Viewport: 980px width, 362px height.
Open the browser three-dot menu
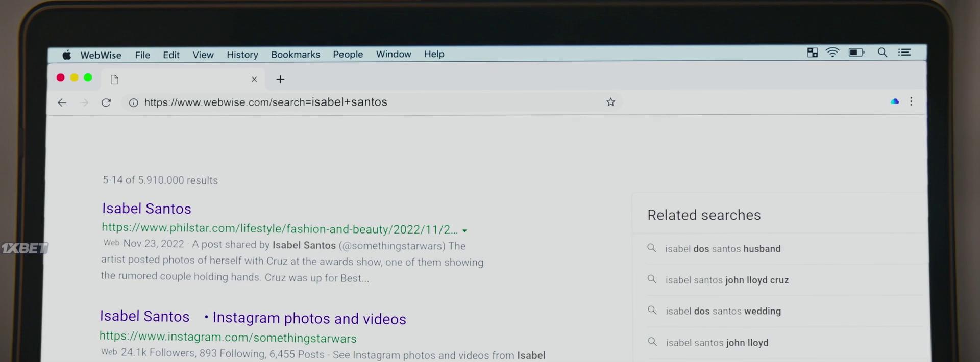coord(911,101)
